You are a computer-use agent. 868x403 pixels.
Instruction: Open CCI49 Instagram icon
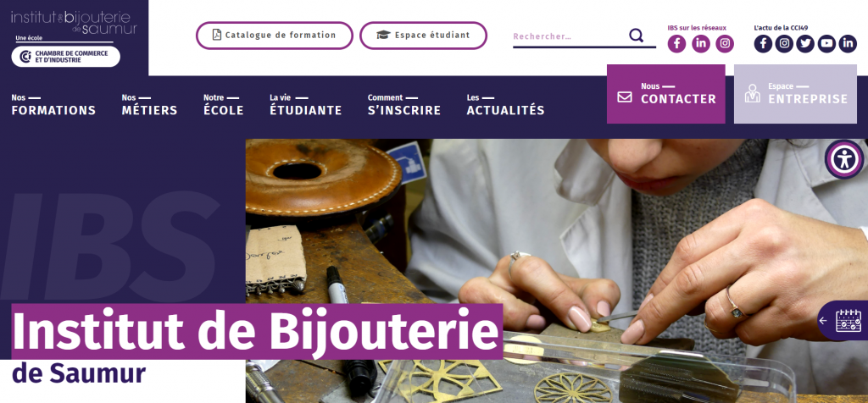tap(784, 44)
